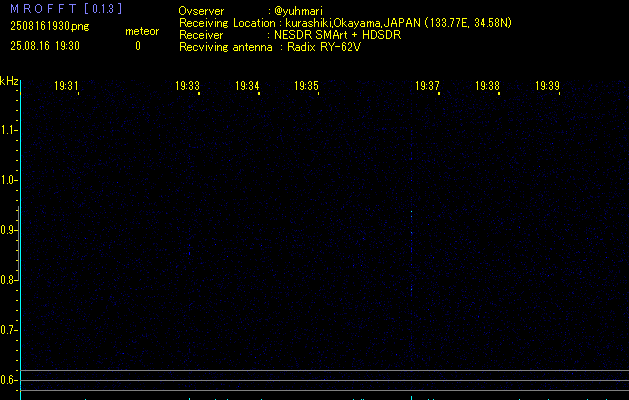Click the 0.8 kHz axis label

7,280
